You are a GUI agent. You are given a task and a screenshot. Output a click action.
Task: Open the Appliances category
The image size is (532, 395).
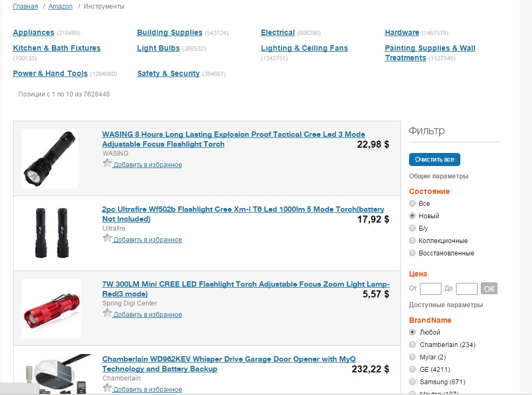[x=33, y=33]
